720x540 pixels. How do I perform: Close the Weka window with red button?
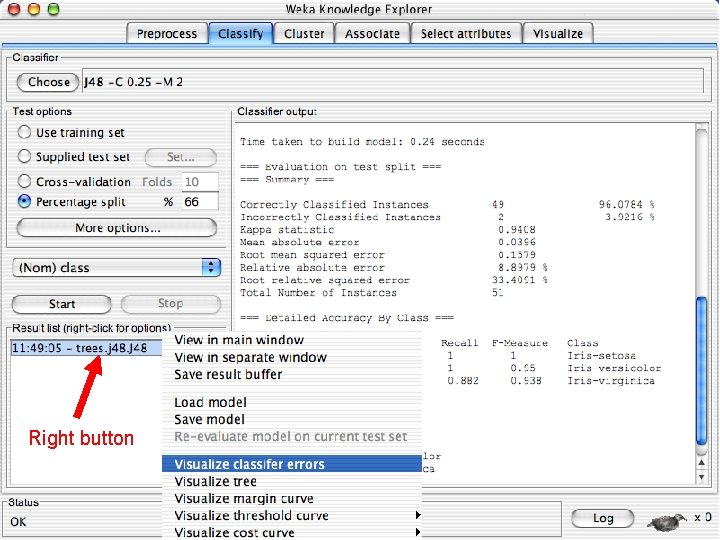pyautogui.click(x=14, y=9)
